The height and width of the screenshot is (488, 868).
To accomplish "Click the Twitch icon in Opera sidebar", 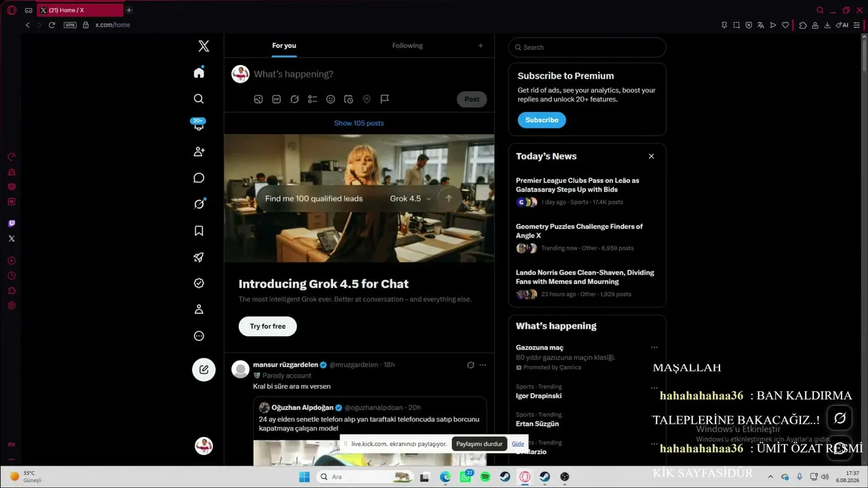I will (12, 223).
